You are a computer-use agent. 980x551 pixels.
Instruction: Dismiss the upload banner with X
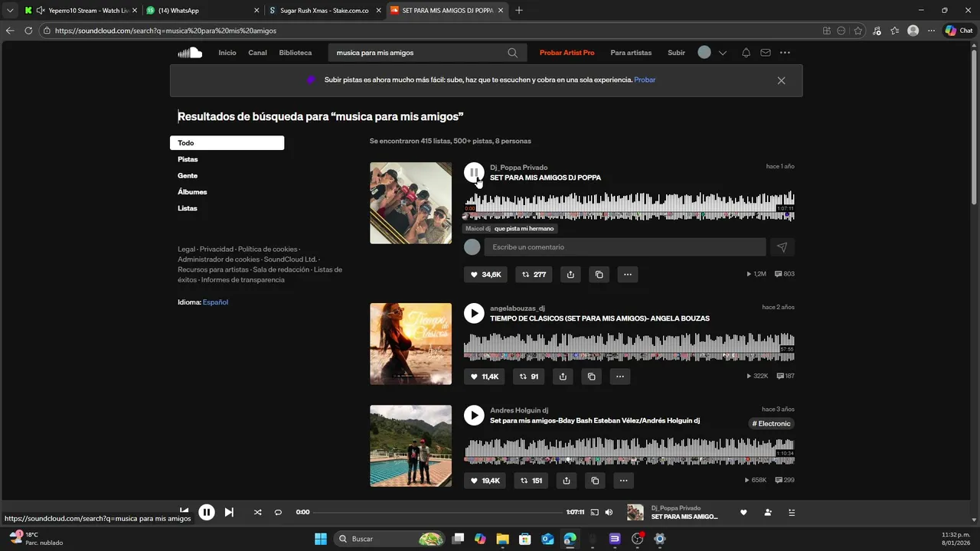(781, 80)
